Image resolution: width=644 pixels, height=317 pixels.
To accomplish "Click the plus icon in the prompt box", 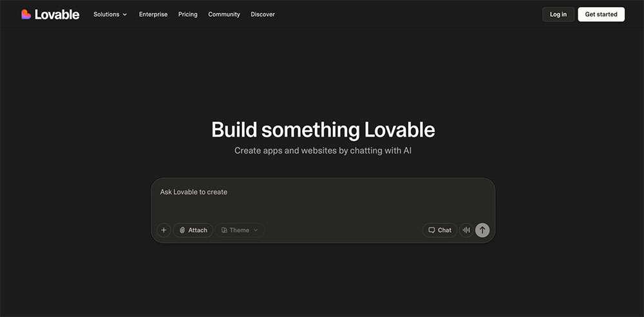I will pyautogui.click(x=164, y=230).
